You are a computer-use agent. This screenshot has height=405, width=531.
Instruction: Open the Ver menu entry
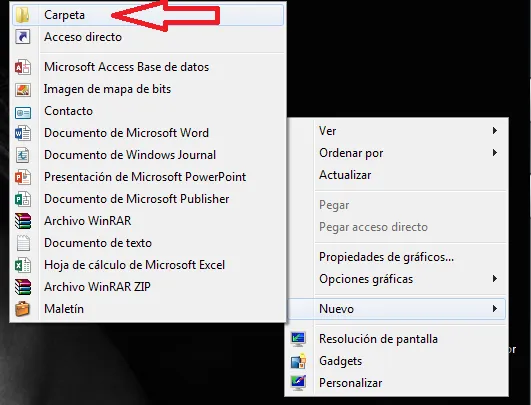pyautogui.click(x=396, y=131)
